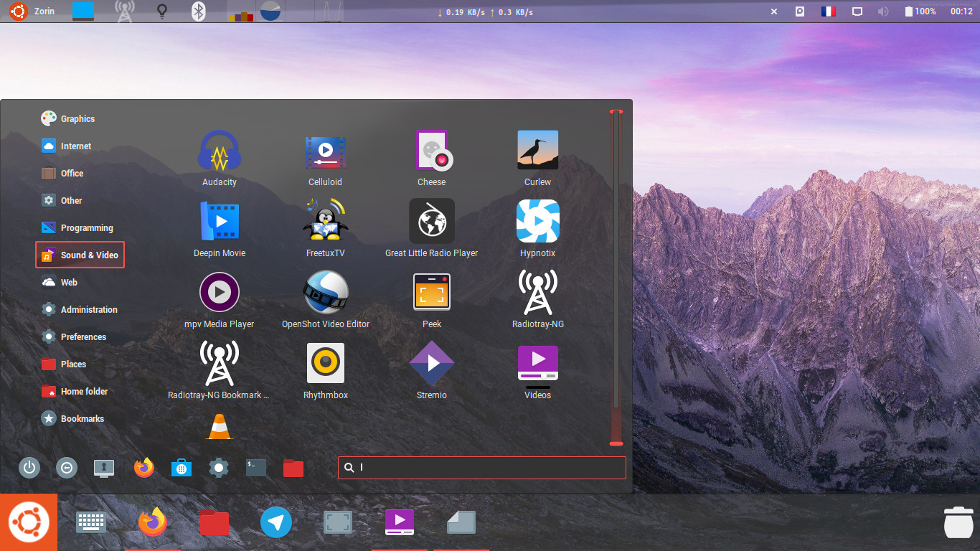Open the red Files folder in menu favorites
This screenshot has width=980, height=551.
tap(293, 468)
